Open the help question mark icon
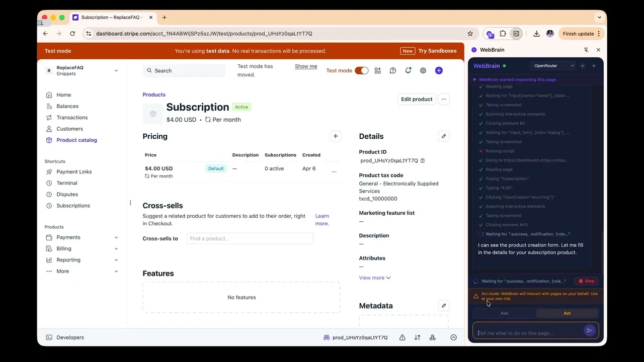Image resolution: width=644 pixels, height=362 pixels. (393, 70)
